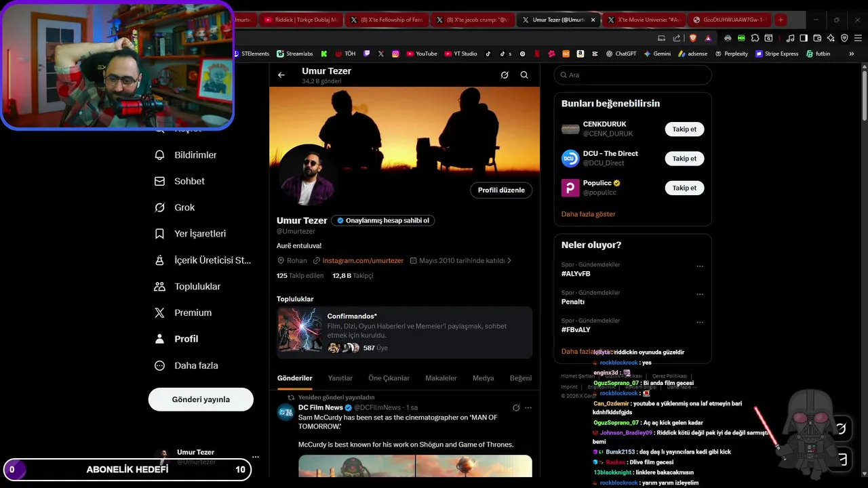Viewport: 868px width, 488px height.
Task: Follow CENKDURUK with Takip et
Action: click(684, 129)
